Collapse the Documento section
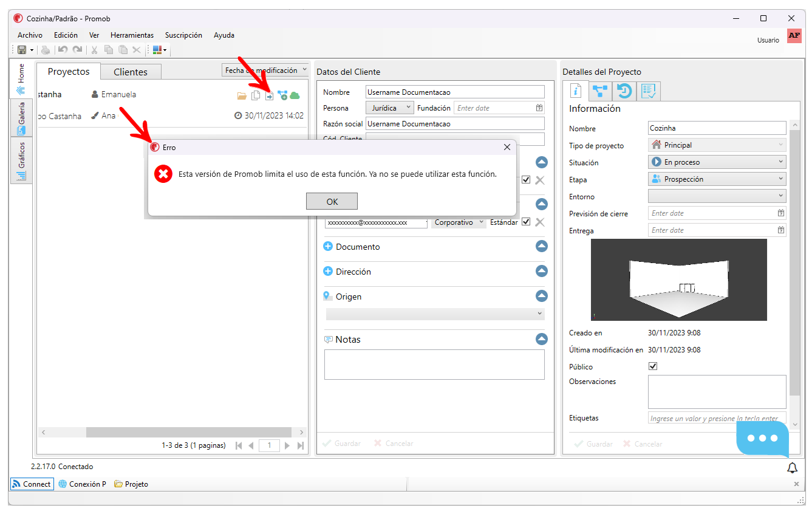Screen dimensions: 812x511 click(x=542, y=246)
